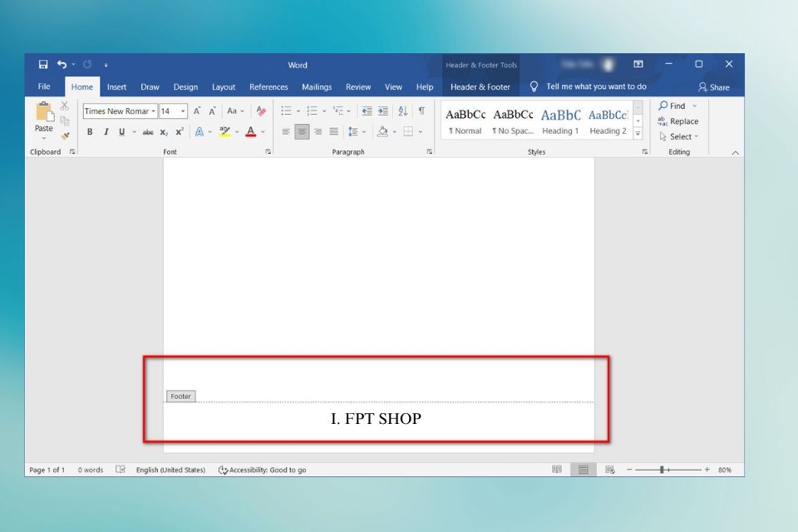798x532 pixels.
Task: Open Line and Paragraph Spacing menu
Action: (353, 132)
